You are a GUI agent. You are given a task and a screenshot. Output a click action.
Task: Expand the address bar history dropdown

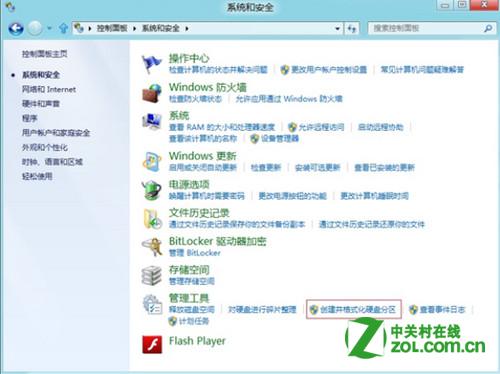(337, 29)
